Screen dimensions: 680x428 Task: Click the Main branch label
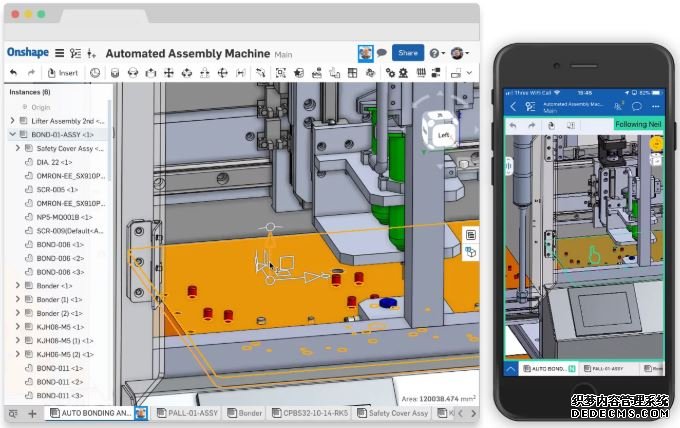tap(283, 55)
